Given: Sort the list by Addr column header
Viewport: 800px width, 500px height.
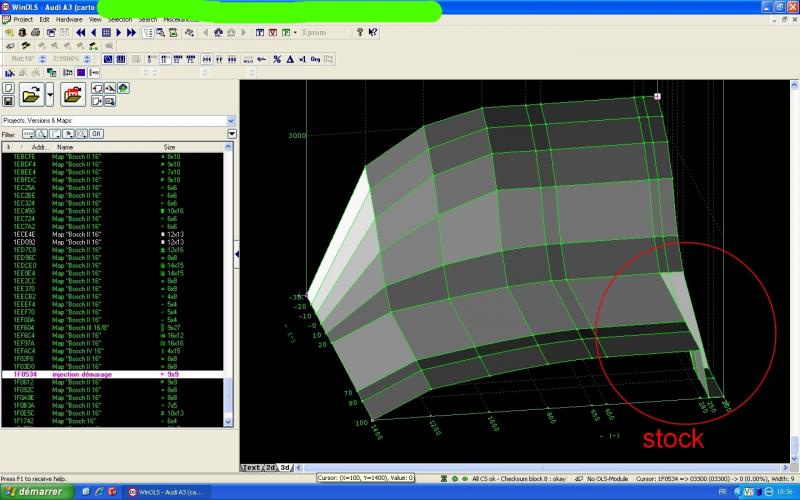Looking at the screenshot, I should pos(40,147).
